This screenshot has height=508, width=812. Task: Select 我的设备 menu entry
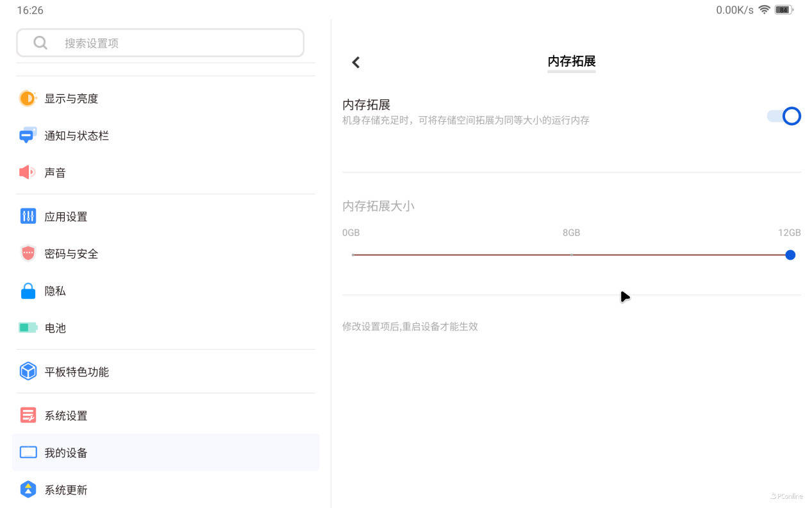[x=65, y=453]
